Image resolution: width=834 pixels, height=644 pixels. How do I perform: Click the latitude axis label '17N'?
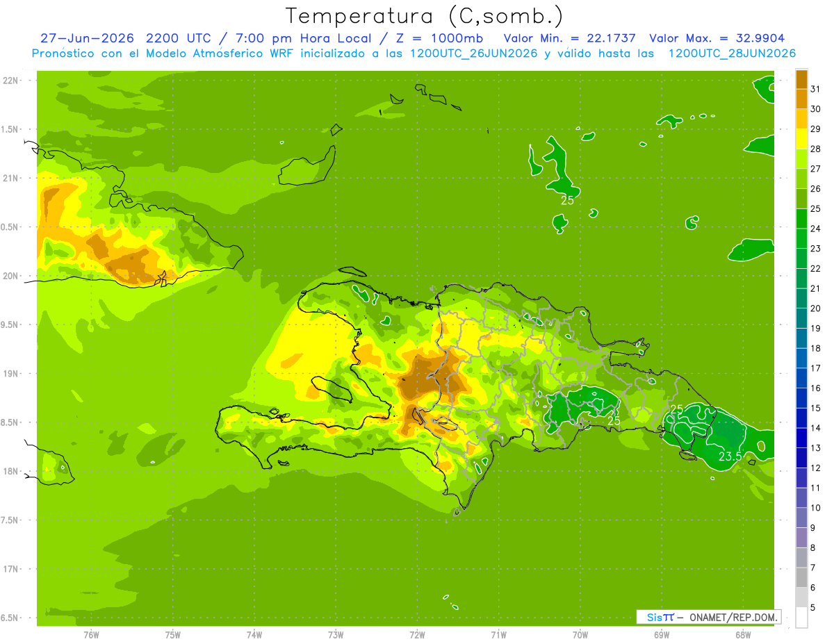10,569
